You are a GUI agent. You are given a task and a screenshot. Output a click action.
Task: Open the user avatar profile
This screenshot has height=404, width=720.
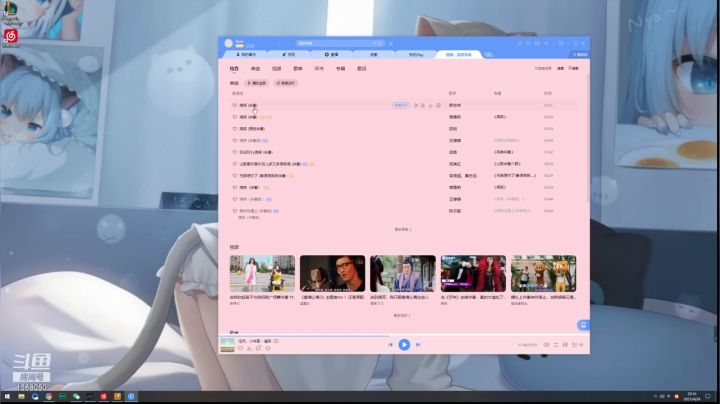click(228, 43)
